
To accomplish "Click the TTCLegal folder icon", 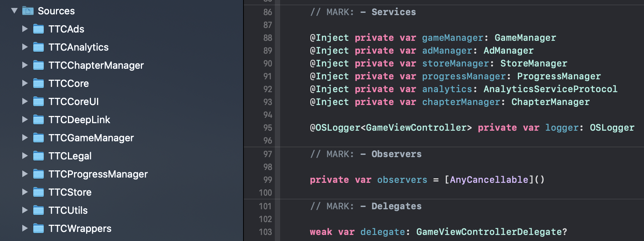I will (39, 156).
